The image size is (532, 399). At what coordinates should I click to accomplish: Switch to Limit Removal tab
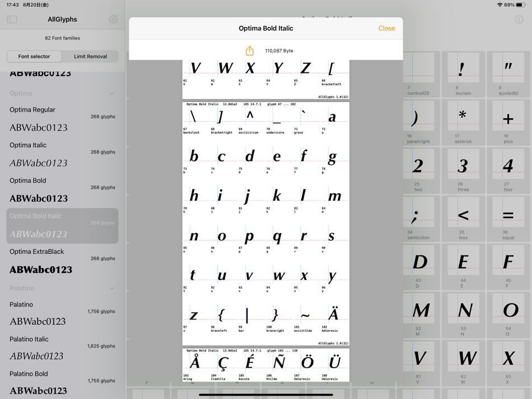pyautogui.click(x=90, y=57)
